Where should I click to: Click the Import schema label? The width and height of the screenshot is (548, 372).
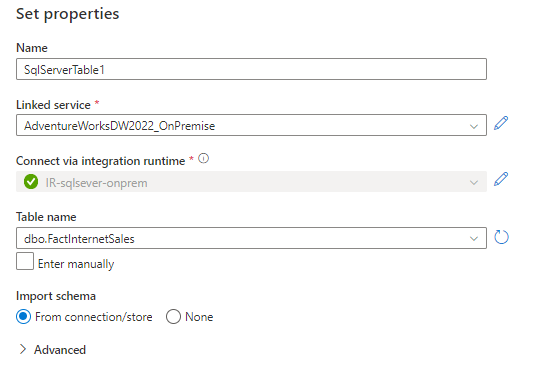(56, 296)
